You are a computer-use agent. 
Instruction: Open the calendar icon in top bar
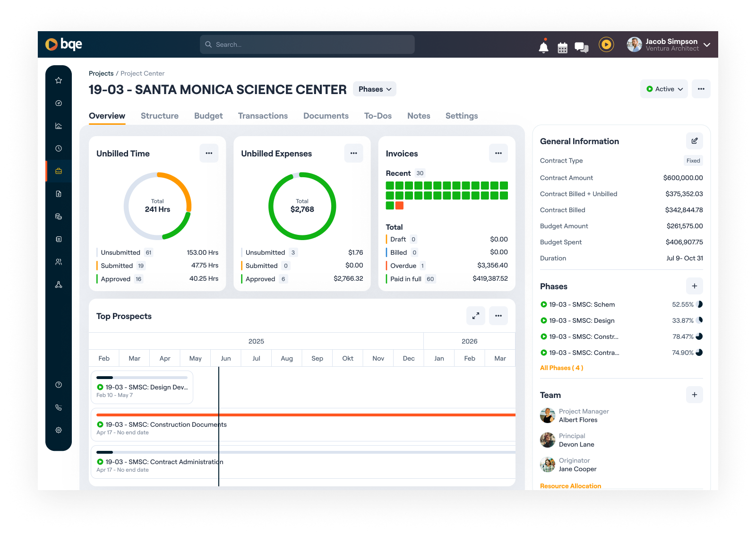(x=562, y=47)
